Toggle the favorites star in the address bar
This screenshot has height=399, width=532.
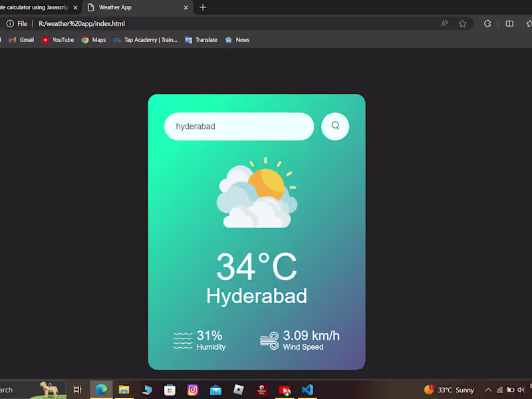tap(463, 23)
